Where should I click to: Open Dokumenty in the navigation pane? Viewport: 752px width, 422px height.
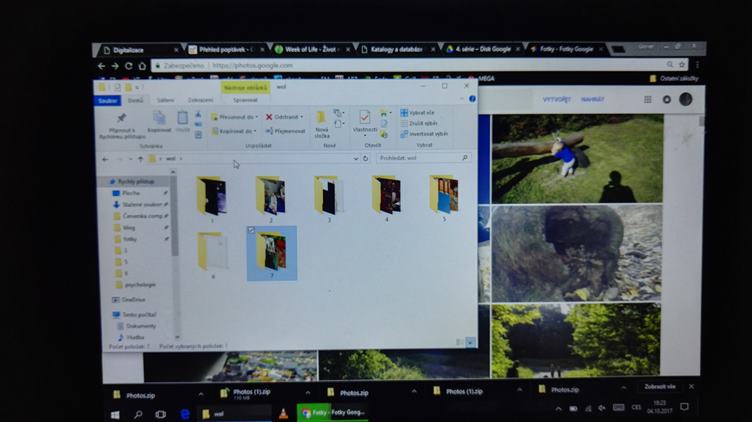[137, 326]
